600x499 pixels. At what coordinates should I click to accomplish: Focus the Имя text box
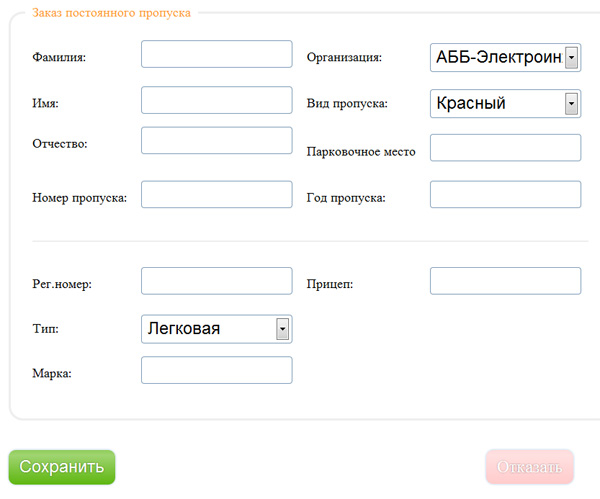(x=216, y=101)
